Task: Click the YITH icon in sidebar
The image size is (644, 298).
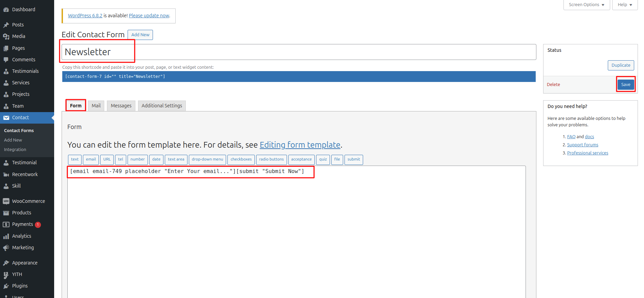Action: click(x=6, y=274)
